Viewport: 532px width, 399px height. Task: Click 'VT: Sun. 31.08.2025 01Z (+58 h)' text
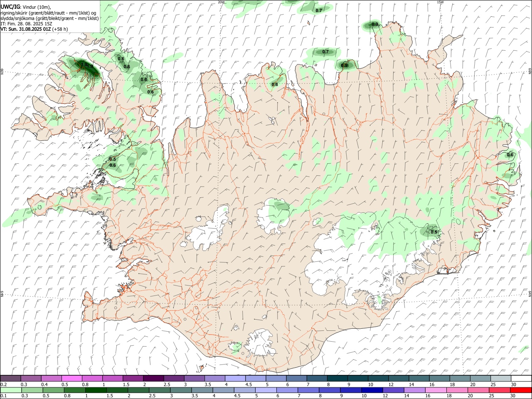[x=34, y=29]
